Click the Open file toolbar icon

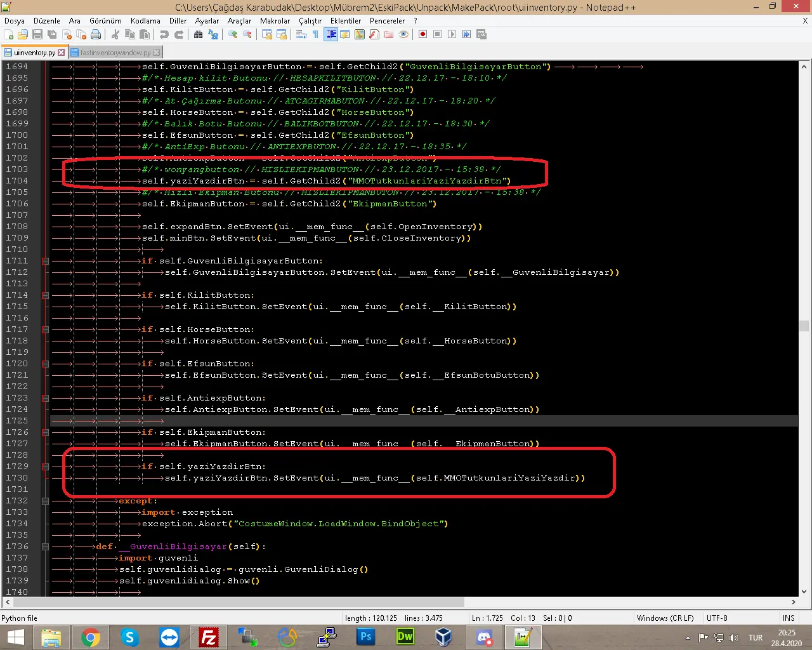23,34
